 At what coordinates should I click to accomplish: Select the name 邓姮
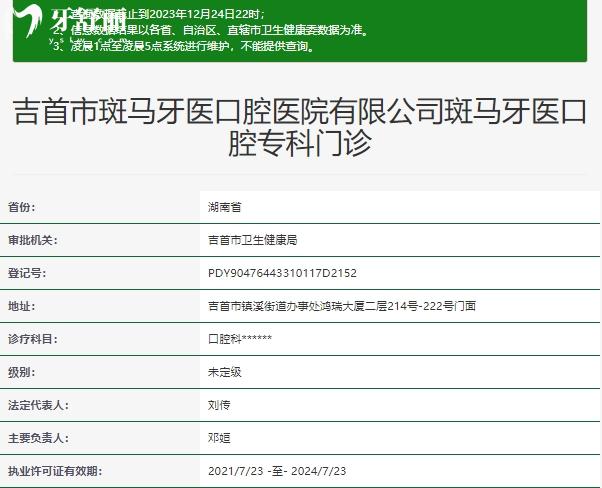click(x=219, y=438)
